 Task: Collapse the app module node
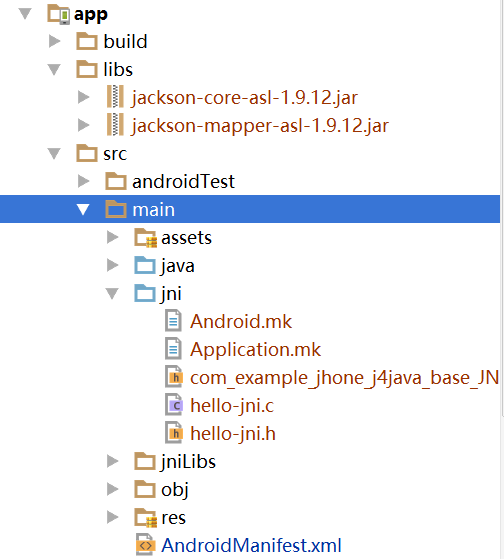point(25,14)
